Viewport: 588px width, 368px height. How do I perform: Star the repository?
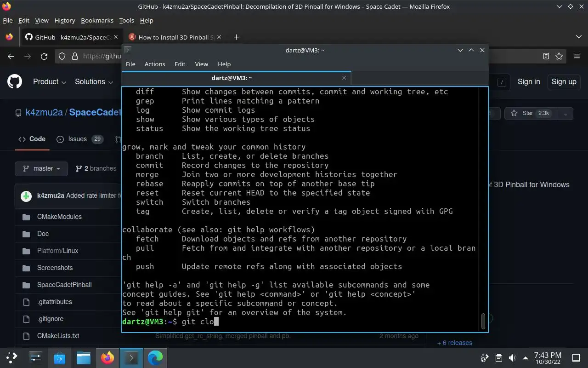coord(530,113)
